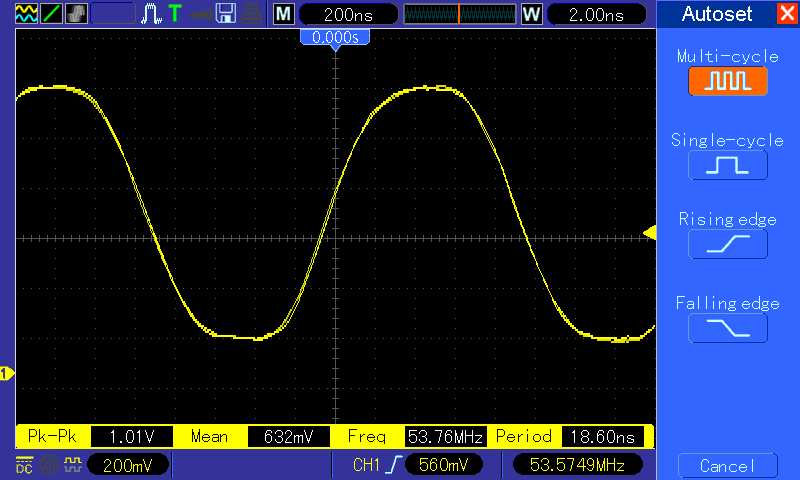Click the green diagonal line icon
Image resolution: width=800 pixels, height=480 pixels.
pyautogui.click(x=52, y=13)
